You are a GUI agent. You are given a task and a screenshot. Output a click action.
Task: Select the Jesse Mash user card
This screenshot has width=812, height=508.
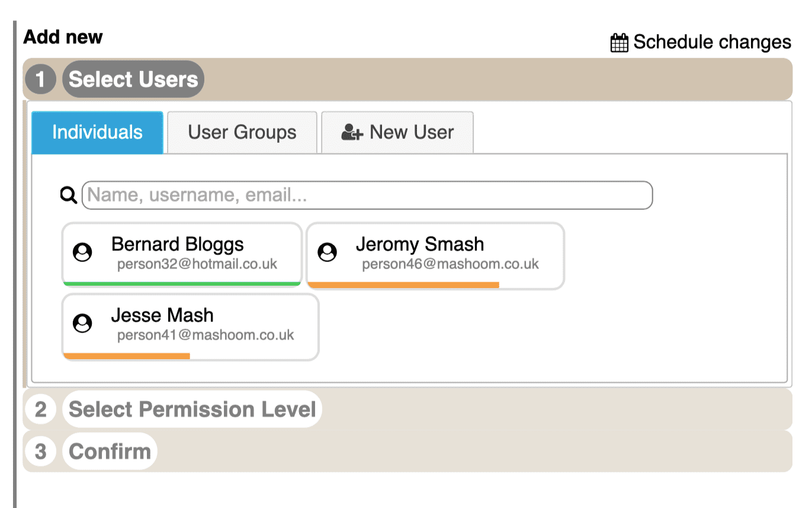click(x=191, y=327)
